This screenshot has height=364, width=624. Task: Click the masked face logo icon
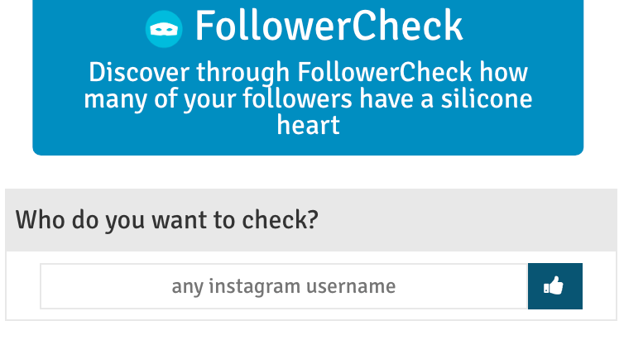[x=164, y=29]
